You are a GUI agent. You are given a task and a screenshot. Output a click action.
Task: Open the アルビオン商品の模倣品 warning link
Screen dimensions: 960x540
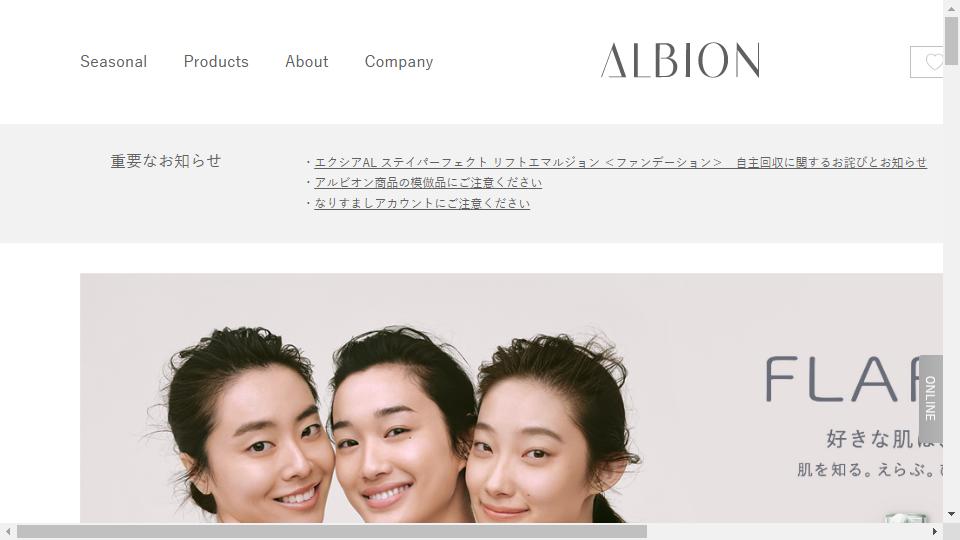pyautogui.click(x=428, y=182)
